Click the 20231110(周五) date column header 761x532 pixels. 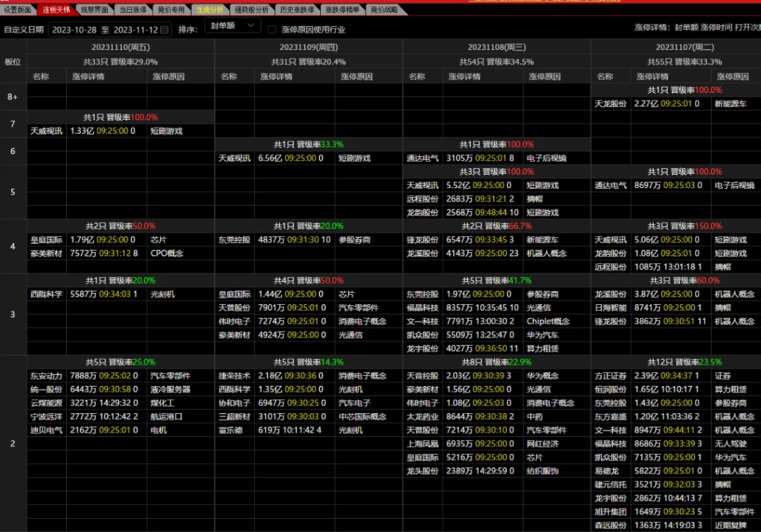tap(121, 47)
